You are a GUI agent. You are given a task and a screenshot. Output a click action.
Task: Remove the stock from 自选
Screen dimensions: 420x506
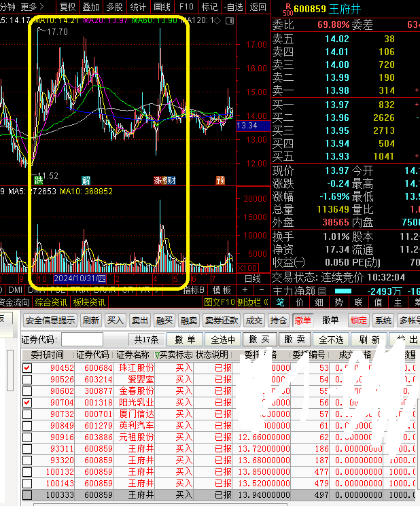[x=233, y=7]
